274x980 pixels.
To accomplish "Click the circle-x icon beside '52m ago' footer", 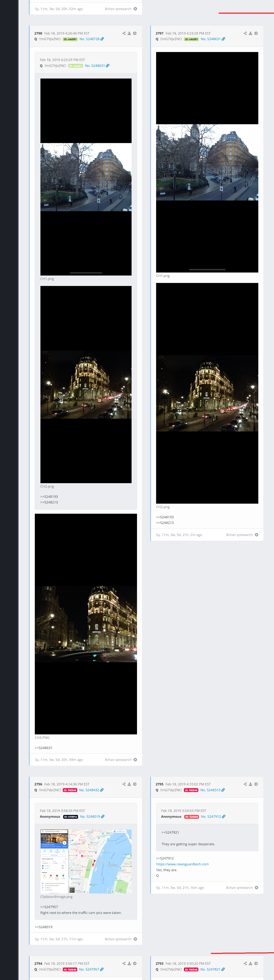I will (x=135, y=9).
